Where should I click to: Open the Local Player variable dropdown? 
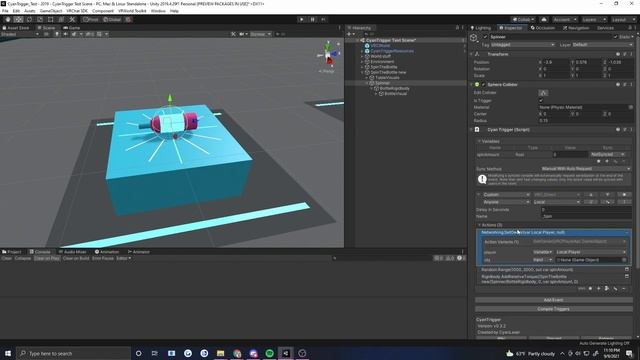click(591, 252)
